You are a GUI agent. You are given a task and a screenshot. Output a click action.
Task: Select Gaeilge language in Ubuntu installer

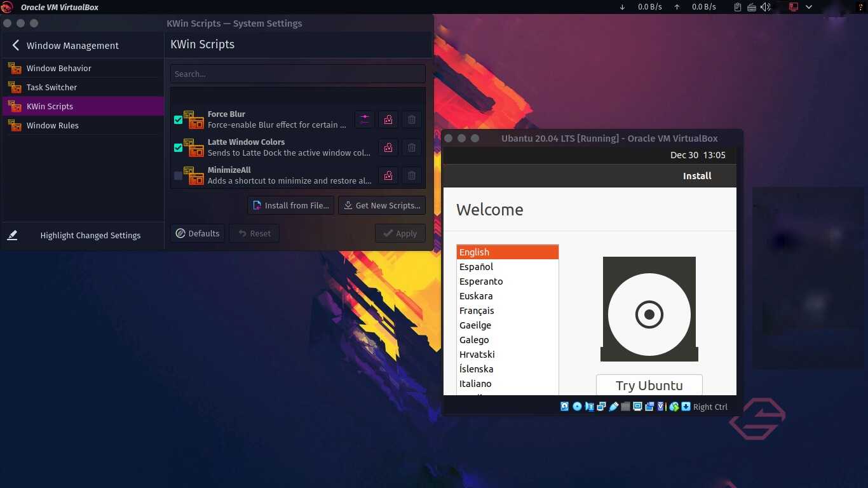coord(508,325)
